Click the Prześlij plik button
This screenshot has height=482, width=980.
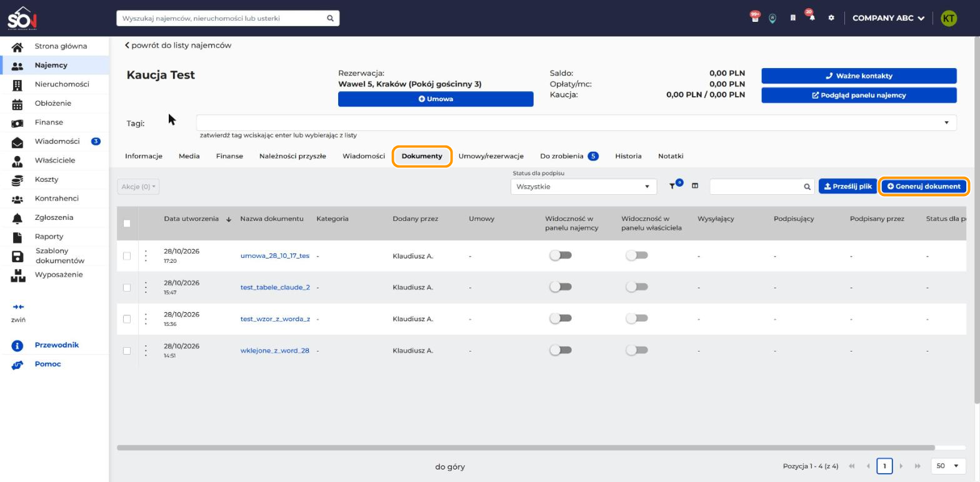[847, 186]
